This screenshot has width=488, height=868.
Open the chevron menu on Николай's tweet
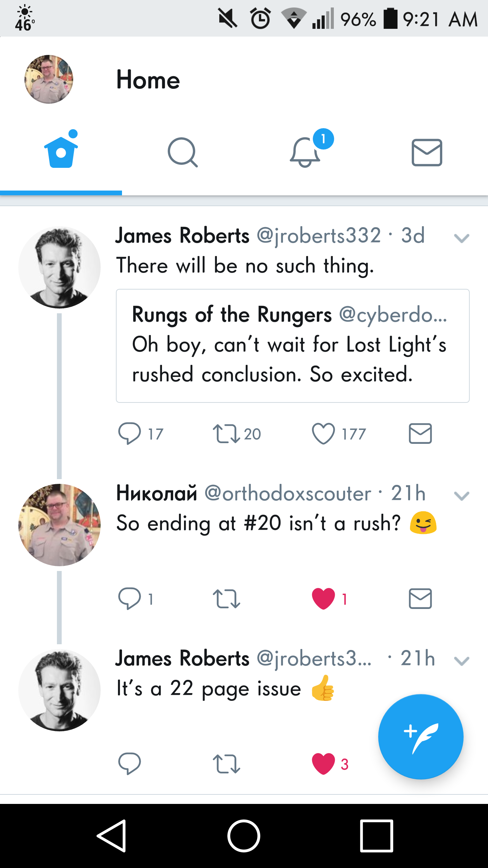(462, 496)
